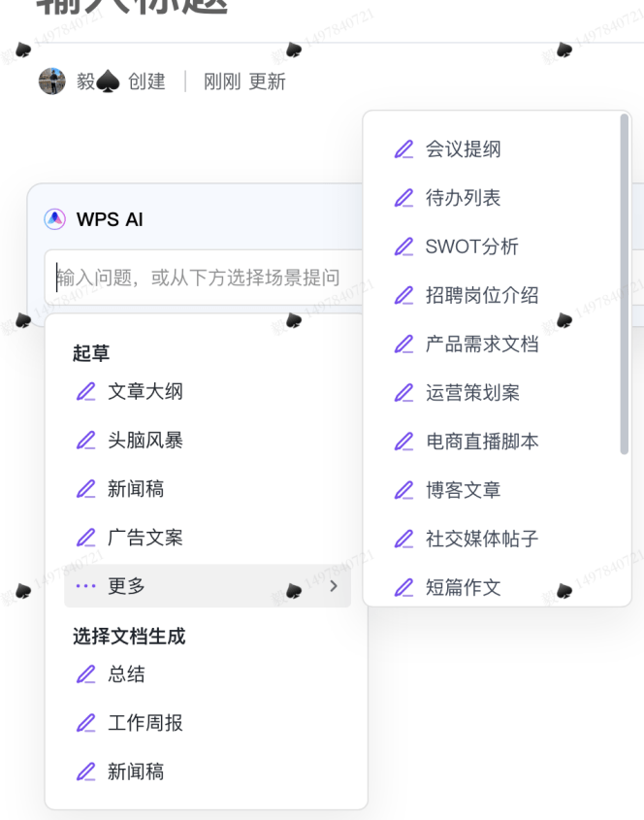Screen dimensions: 644x820
Task: Click the pen icon next to 总结
Action: [x=87, y=674]
